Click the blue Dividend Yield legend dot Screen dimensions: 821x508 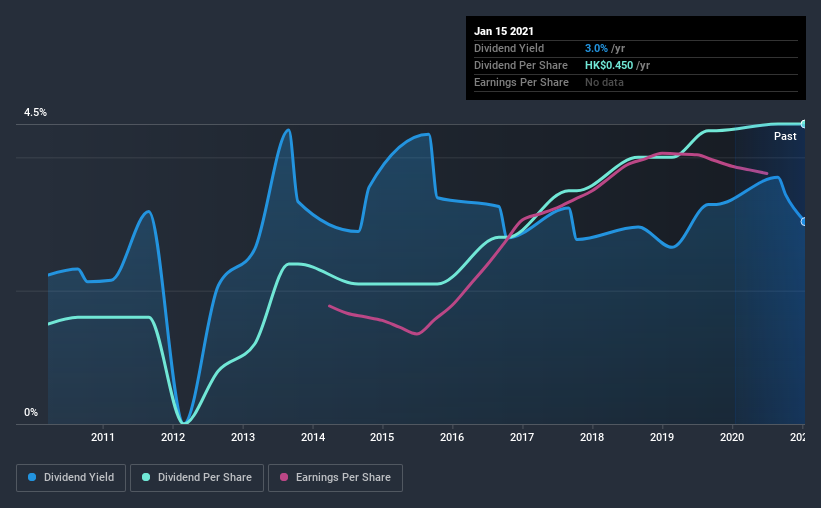(x=32, y=477)
